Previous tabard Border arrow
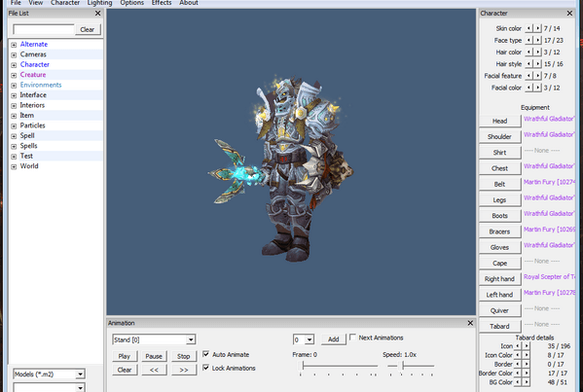The height and width of the screenshot is (392, 583). click(x=518, y=364)
